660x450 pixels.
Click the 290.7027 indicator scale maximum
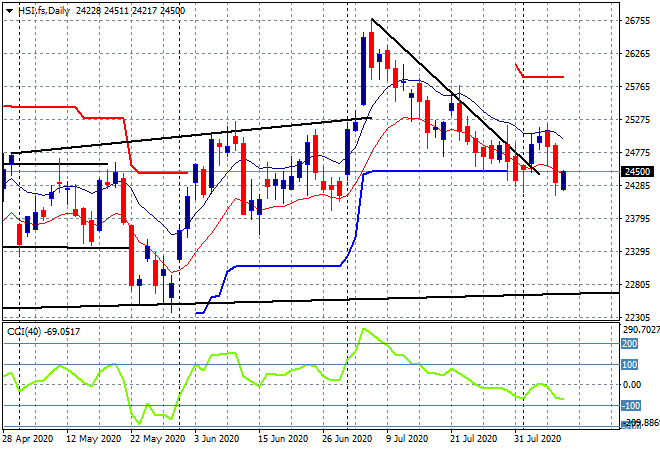pos(641,330)
